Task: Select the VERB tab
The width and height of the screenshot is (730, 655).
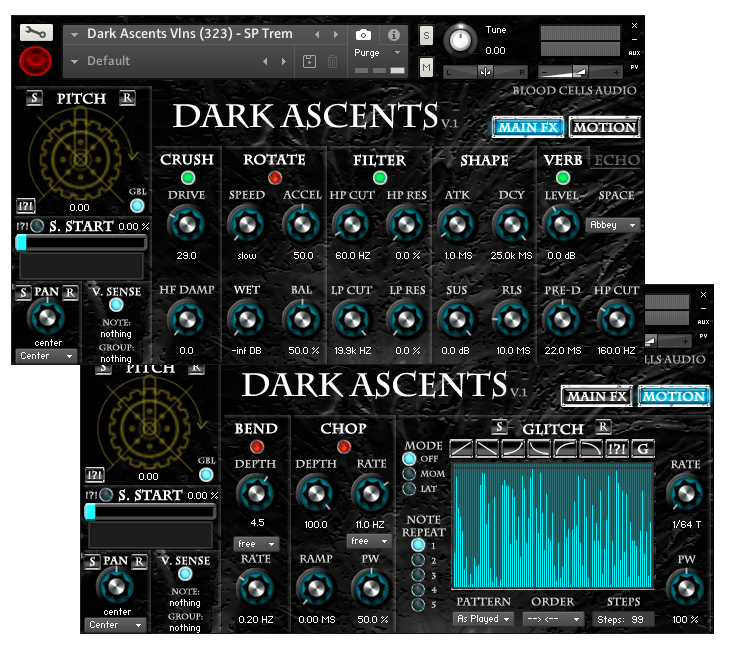Action: (563, 160)
